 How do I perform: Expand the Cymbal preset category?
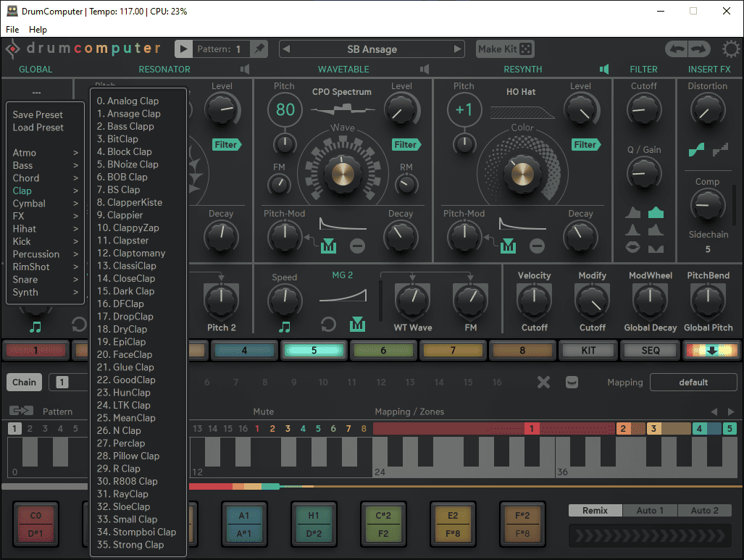coord(45,204)
